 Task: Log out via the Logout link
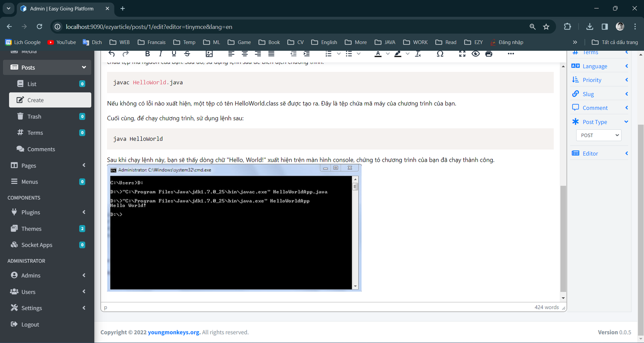(47, 324)
